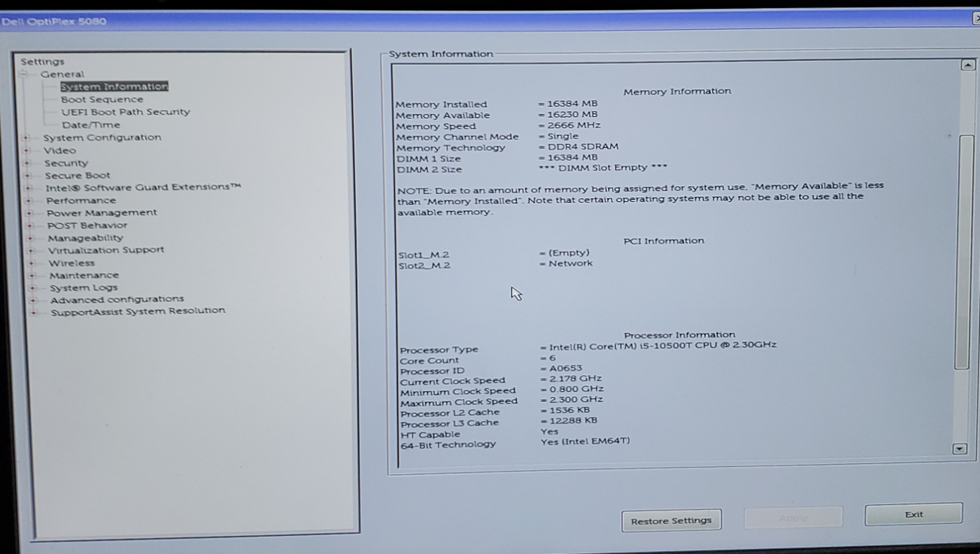This screenshot has width=980, height=554.
Task: Click the scroll down arrow
Action: click(959, 449)
